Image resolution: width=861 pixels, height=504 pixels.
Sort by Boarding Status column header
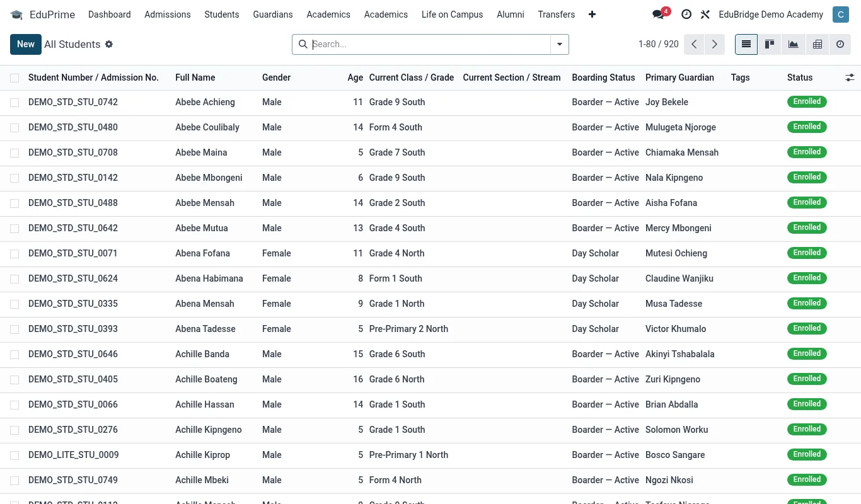click(603, 77)
